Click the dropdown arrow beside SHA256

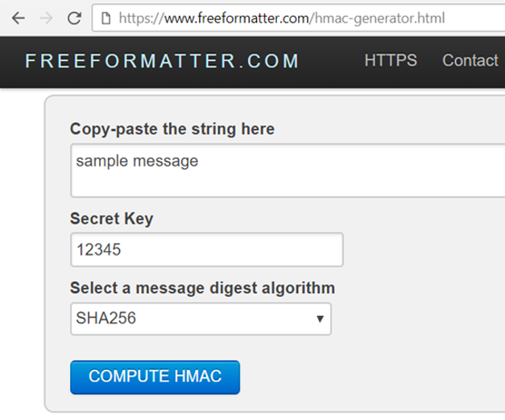tap(320, 319)
